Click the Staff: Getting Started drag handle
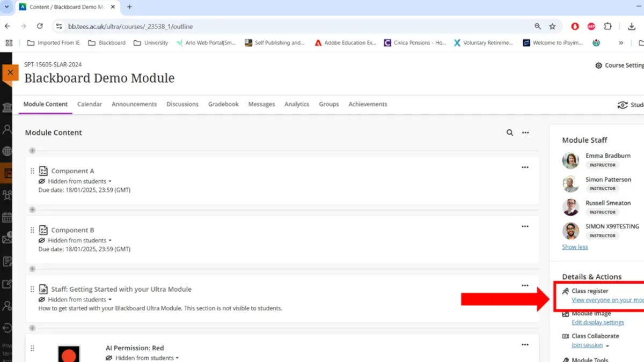Screen dimensions: 644x362 coord(32,289)
